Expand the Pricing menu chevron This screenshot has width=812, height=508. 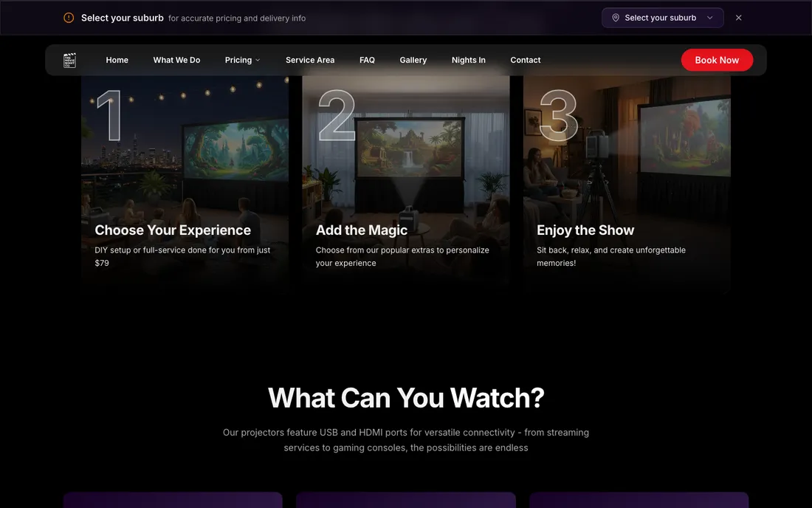[x=258, y=60]
